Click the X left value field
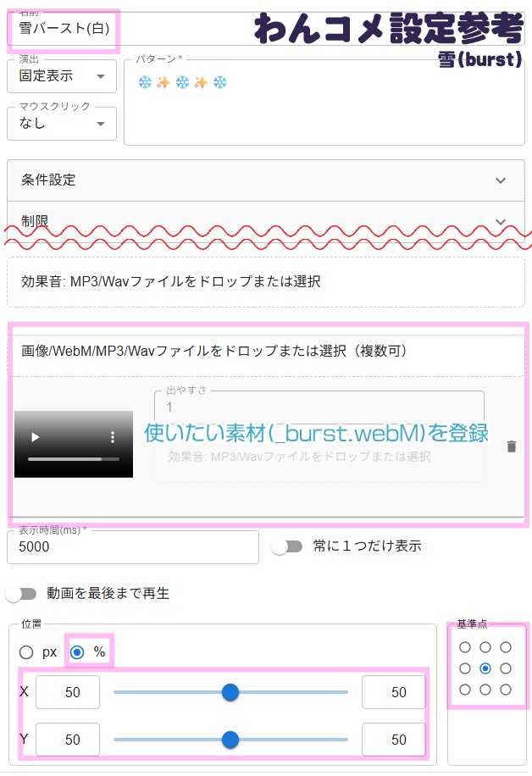532x776 pixels. 68,692
